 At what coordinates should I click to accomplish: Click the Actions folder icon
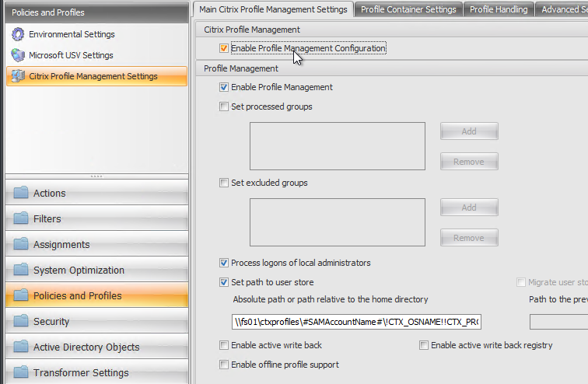(21, 193)
